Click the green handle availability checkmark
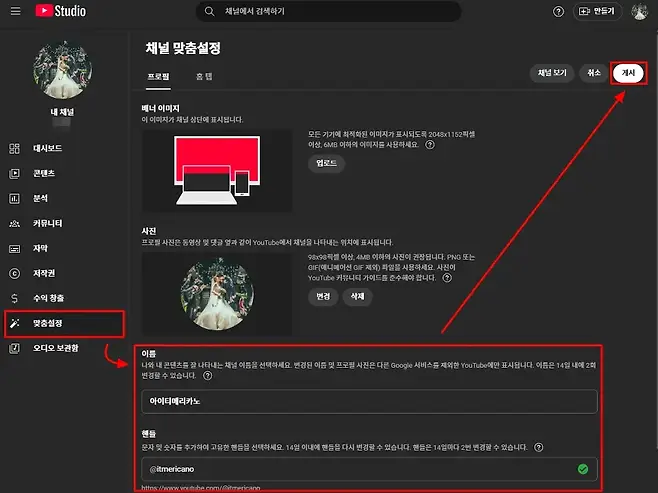The width and height of the screenshot is (658, 493). pyautogui.click(x=582, y=469)
